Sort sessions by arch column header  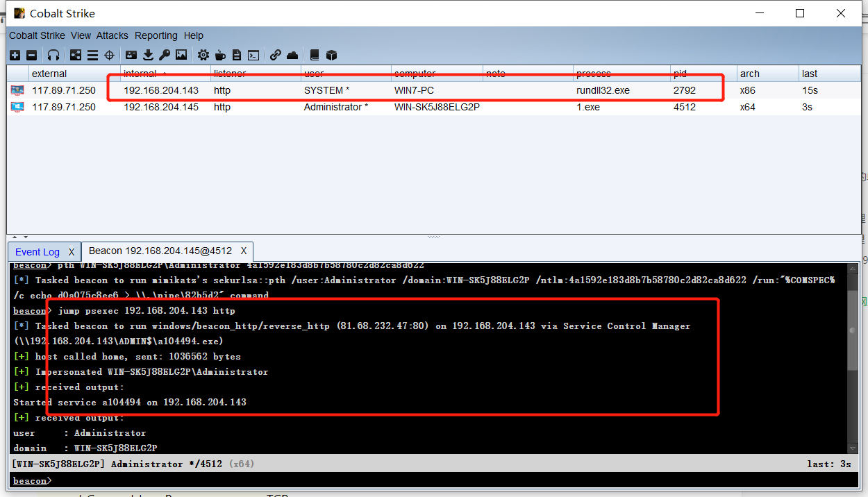pyautogui.click(x=767, y=74)
